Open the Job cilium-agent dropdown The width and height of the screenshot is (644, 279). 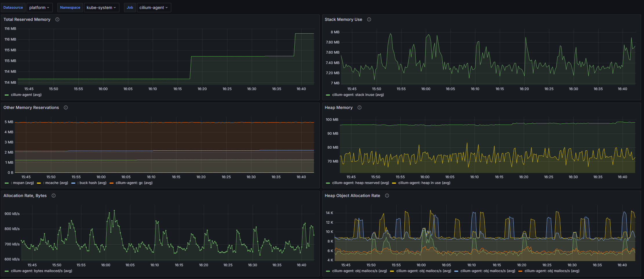pos(154,8)
